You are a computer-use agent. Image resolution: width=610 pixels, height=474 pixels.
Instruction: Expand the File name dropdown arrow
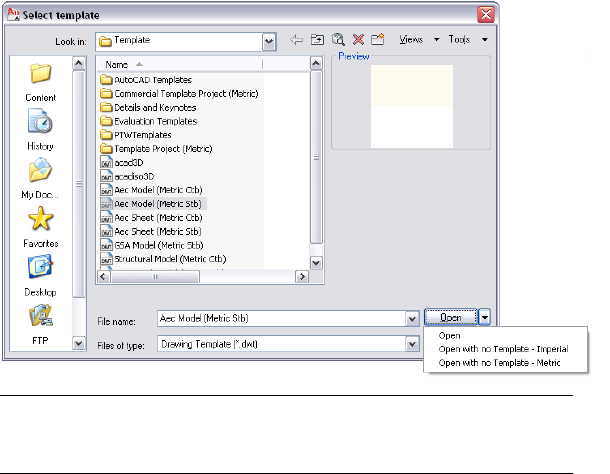(x=412, y=319)
